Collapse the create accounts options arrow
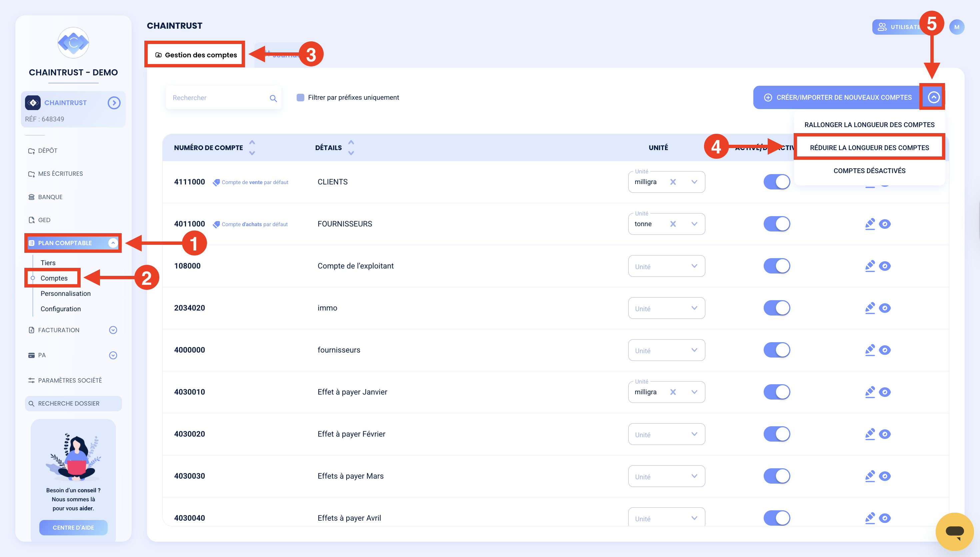980x557 pixels. (x=933, y=97)
